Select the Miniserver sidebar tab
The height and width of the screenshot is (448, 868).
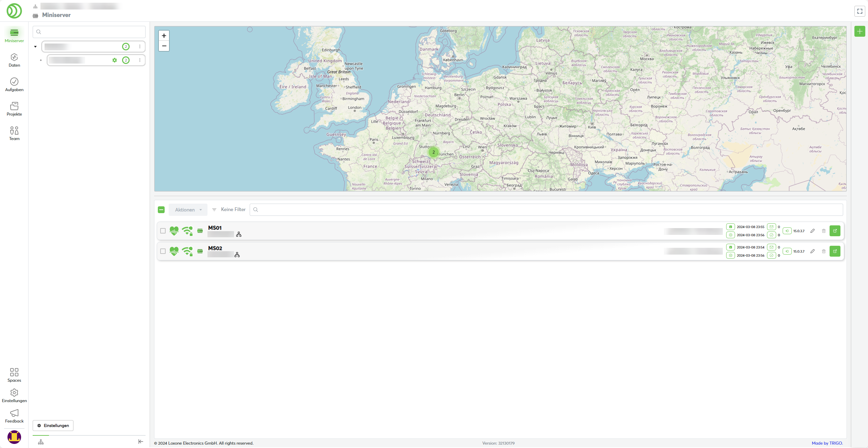click(14, 35)
